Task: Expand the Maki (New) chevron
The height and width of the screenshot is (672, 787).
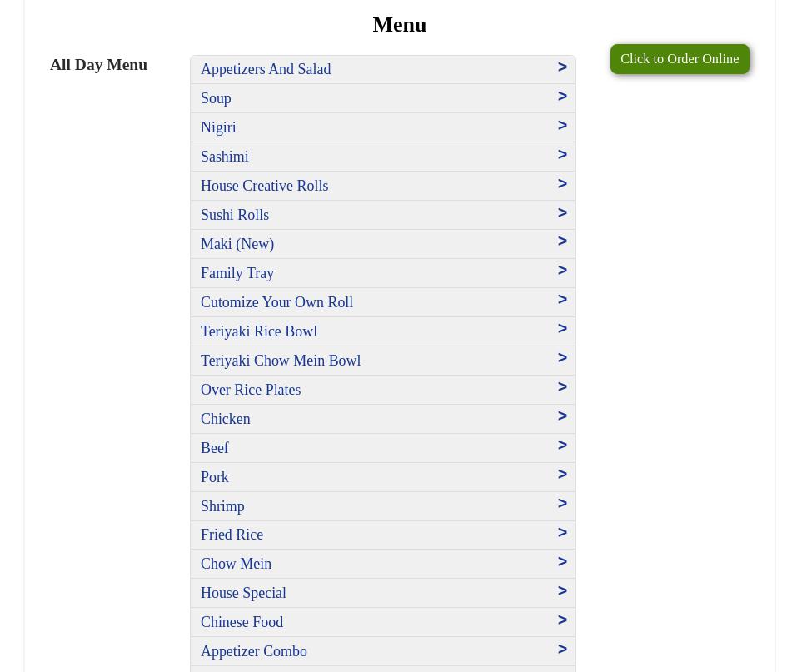Action: (562, 241)
